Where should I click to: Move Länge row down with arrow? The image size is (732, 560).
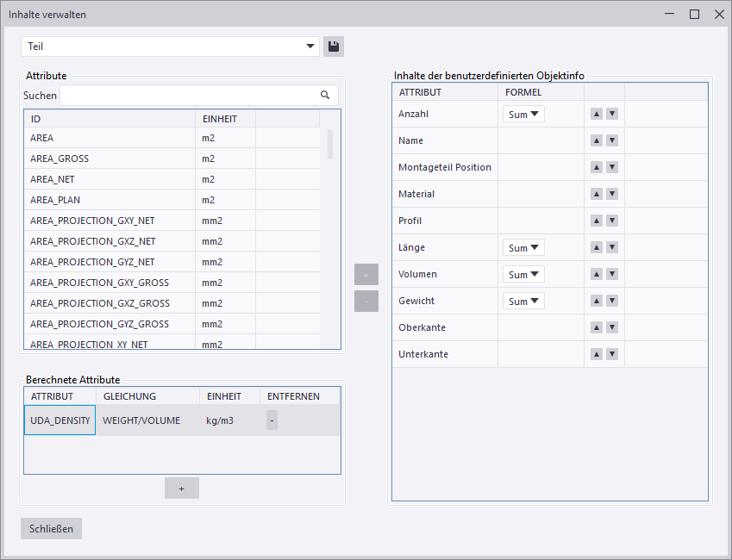(612, 248)
